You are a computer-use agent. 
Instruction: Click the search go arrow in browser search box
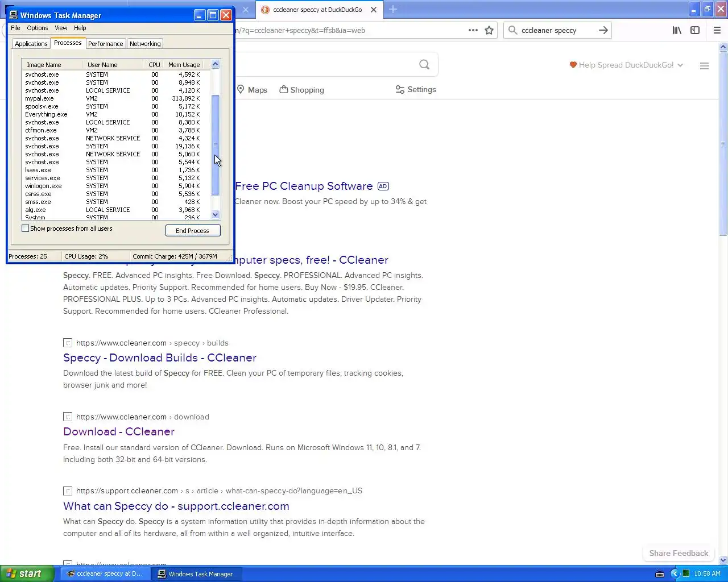pos(603,30)
